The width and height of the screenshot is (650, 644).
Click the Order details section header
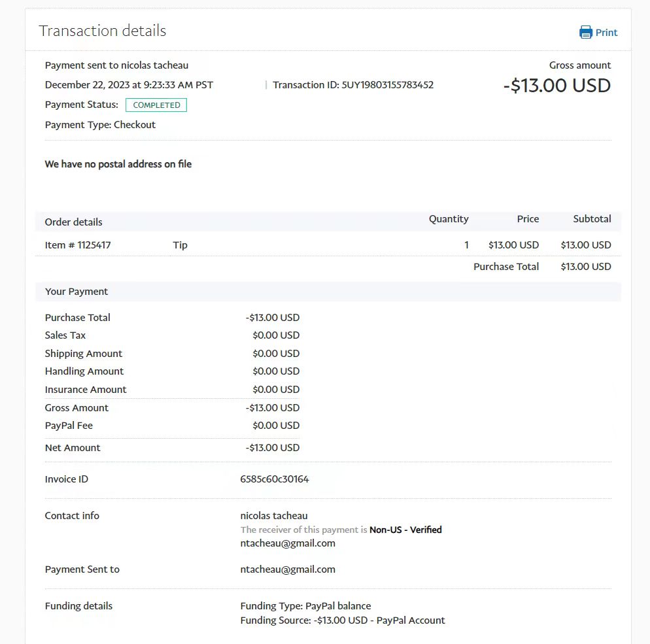74,222
